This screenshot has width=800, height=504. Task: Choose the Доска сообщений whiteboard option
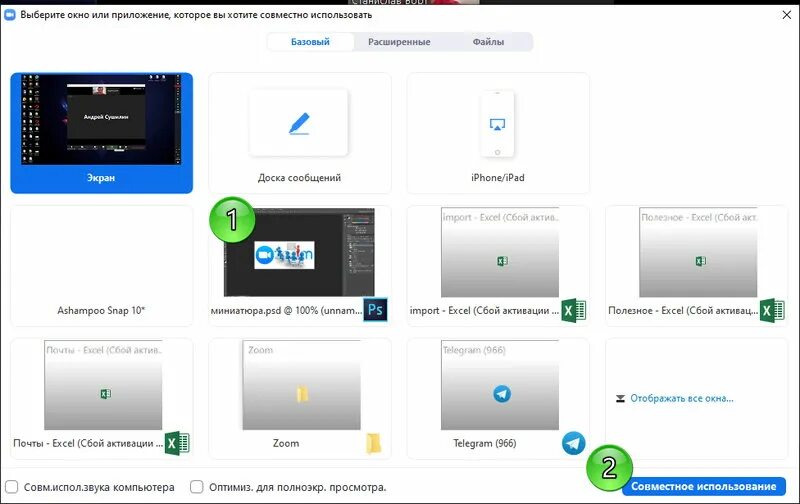pos(299,133)
